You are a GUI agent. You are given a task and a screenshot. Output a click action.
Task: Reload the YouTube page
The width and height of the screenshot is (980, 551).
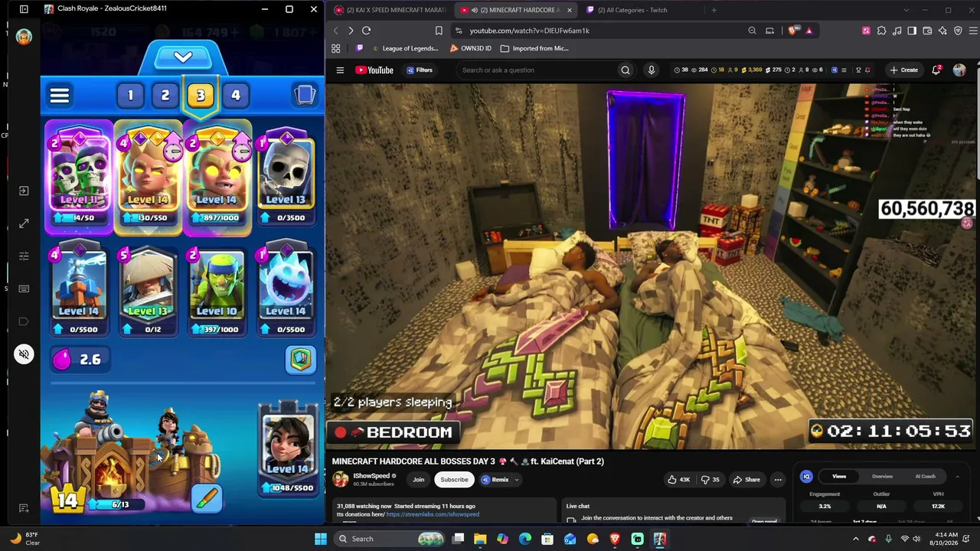pos(366,31)
